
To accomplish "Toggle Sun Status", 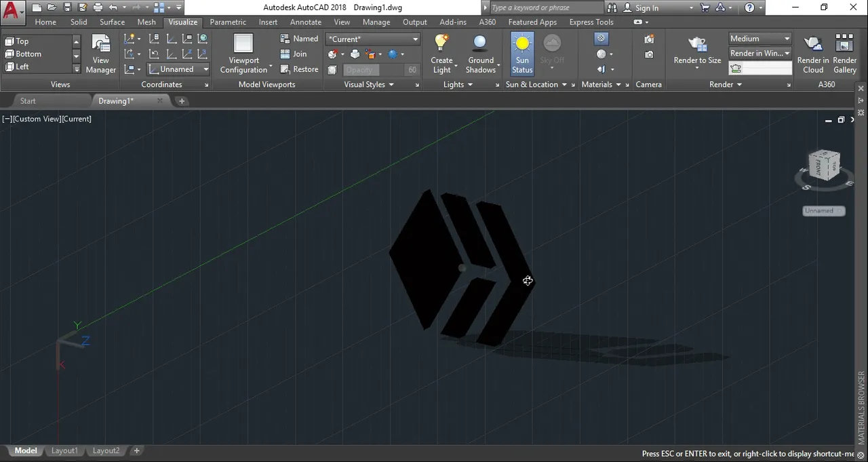I will (522, 54).
